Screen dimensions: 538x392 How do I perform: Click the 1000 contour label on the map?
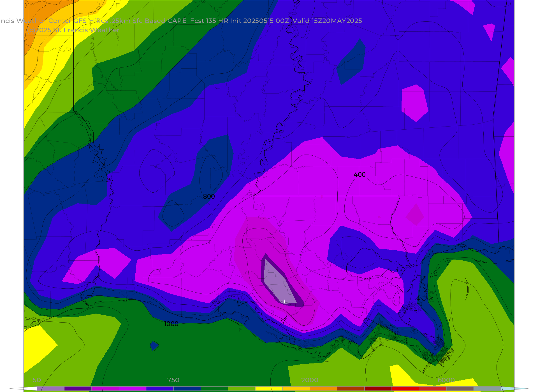(171, 324)
